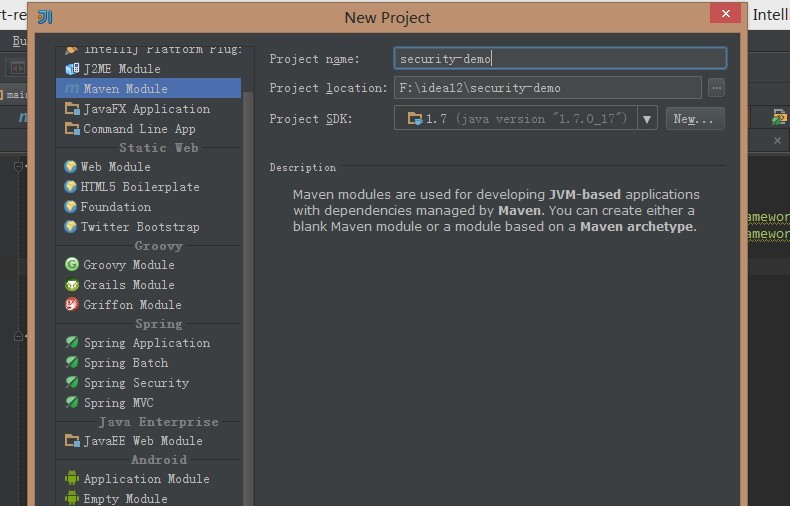Click the Project location text field
790x506 pixels.
click(x=548, y=88)
